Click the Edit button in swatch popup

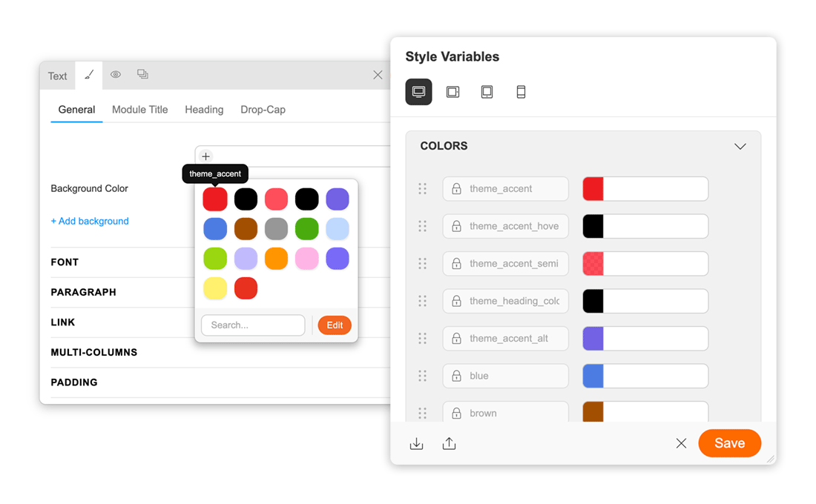(335, 325)
